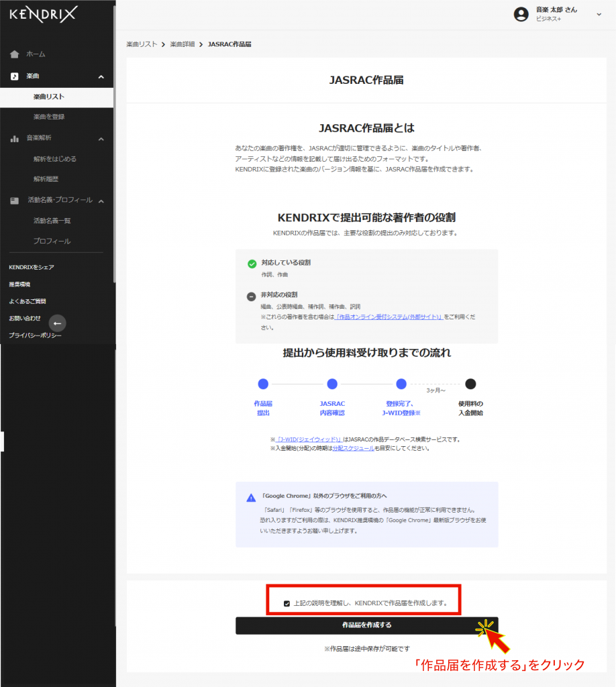Image resolution: width=616 pixels, height=687 pixels.
Task: Open 楽曲を登録 in the sidebar
Action: pos(49,117)
